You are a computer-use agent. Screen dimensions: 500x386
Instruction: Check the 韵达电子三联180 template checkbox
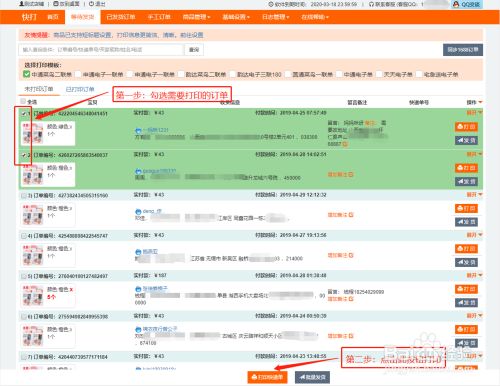click(x=233, y=74)
